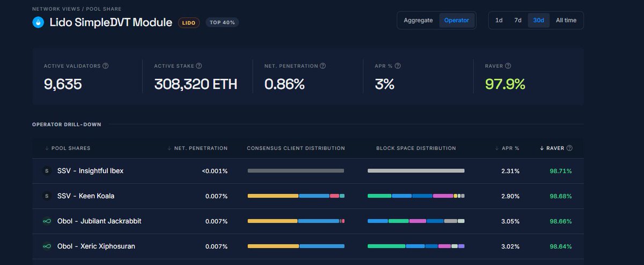Click the 3.05% APR value
This screenshot has height=265, width=644.
[x=510, y=221]
